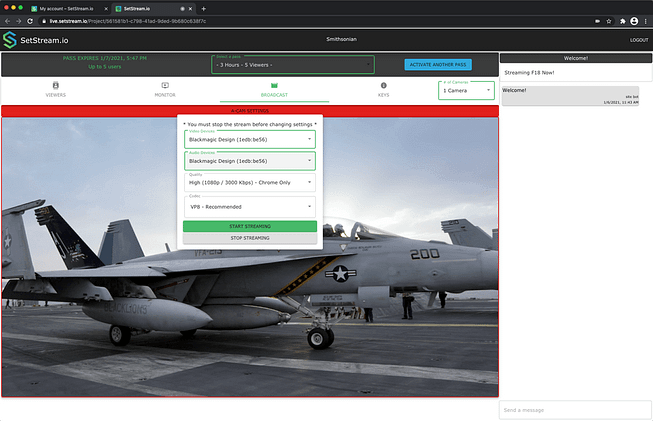653x421 pixels.
Task: Switch to the Broadcast tab
Action: tap(274, 90)
